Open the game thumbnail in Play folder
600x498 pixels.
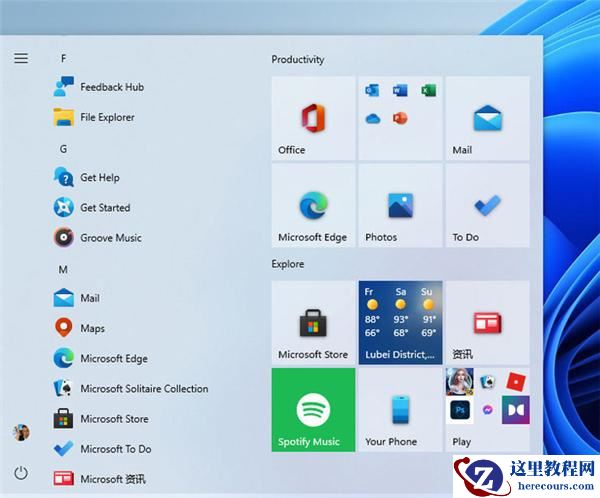[x=460, y=382]
